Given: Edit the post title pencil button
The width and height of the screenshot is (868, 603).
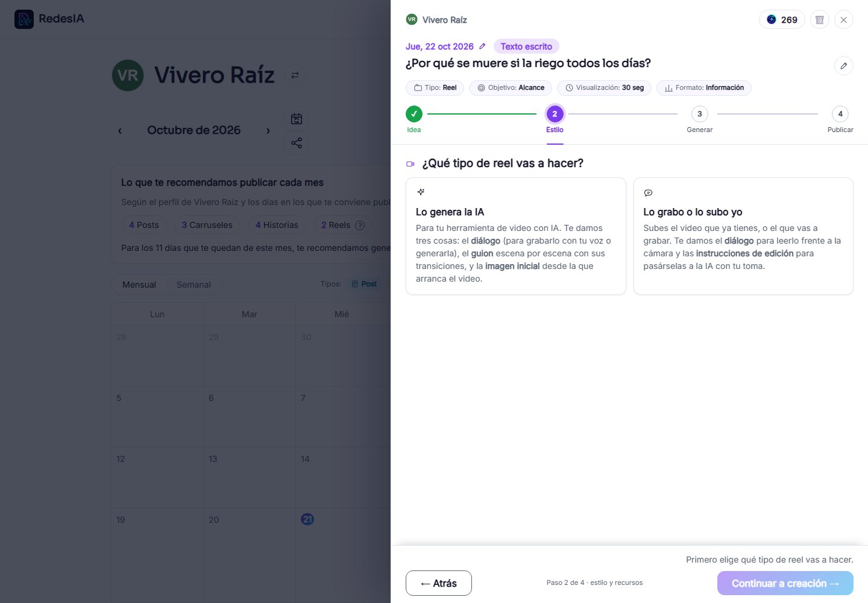Looking at the screenshot, I should click(844, 66).
